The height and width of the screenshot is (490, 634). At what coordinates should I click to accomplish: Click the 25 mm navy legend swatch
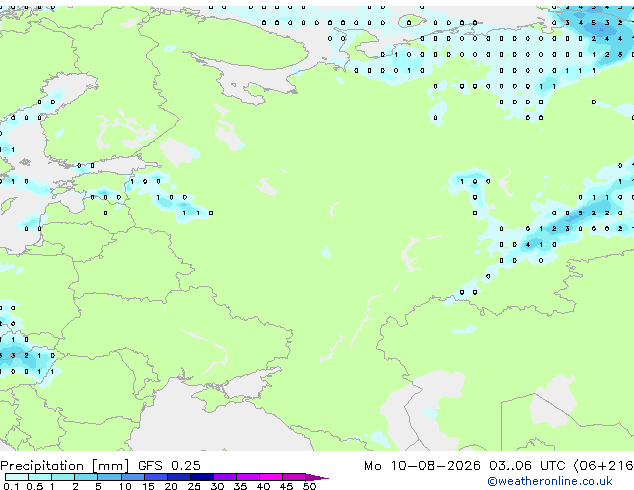click(x=202, y=477)
